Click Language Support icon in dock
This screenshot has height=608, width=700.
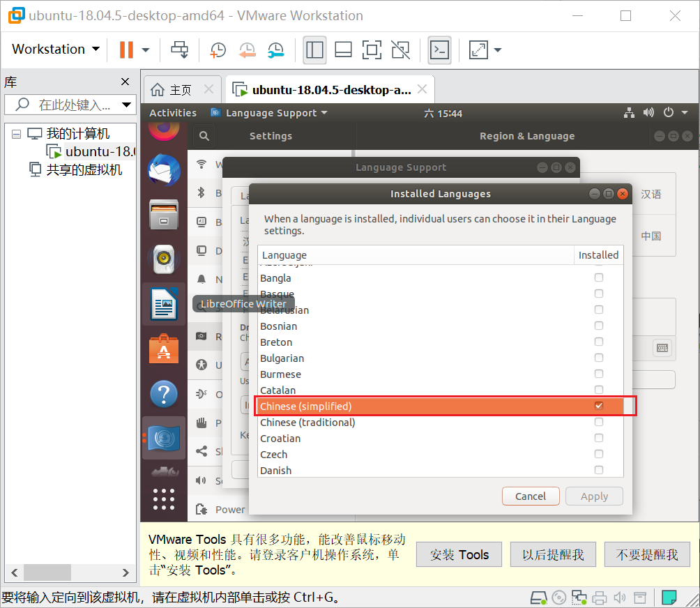(164, 438)
